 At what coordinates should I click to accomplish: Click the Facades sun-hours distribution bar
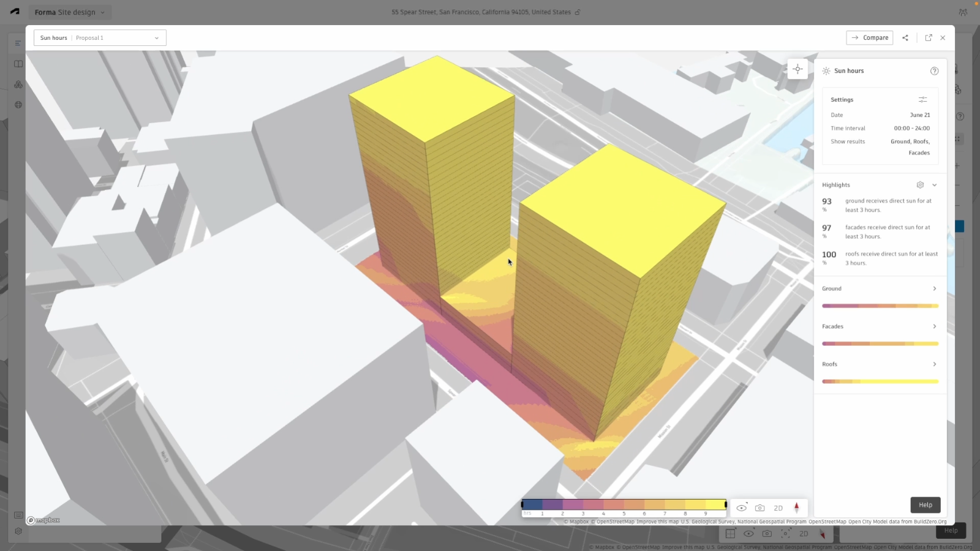point(880,343)
